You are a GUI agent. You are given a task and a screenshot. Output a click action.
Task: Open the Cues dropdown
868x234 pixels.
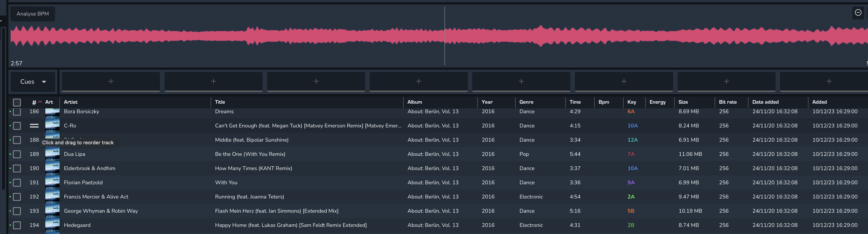pos(33,82)
